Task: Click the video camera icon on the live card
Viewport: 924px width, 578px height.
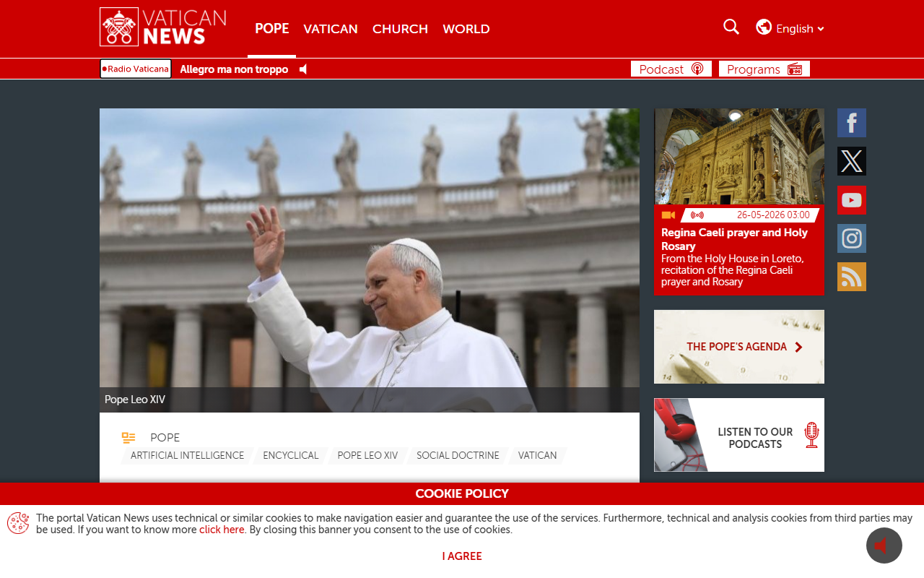Action: 668,215
